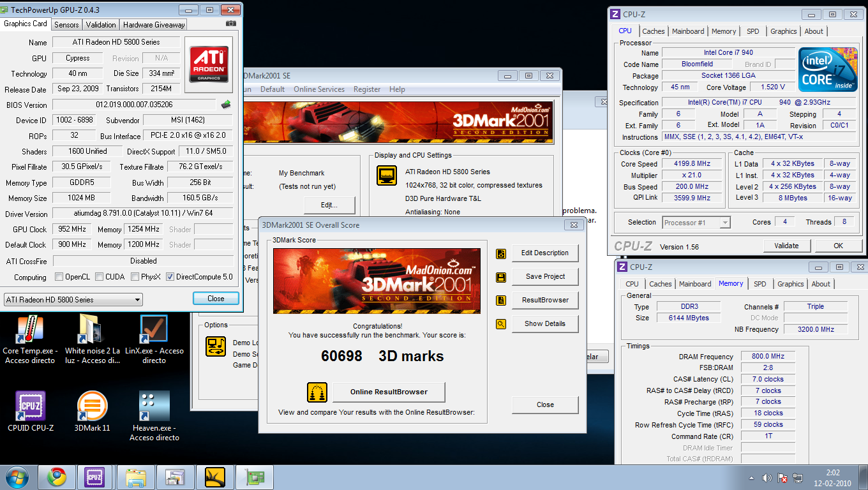Open the Caches tab in top CPU-Z window
This screenshot has width=868, height=490.
click(654, 31)
